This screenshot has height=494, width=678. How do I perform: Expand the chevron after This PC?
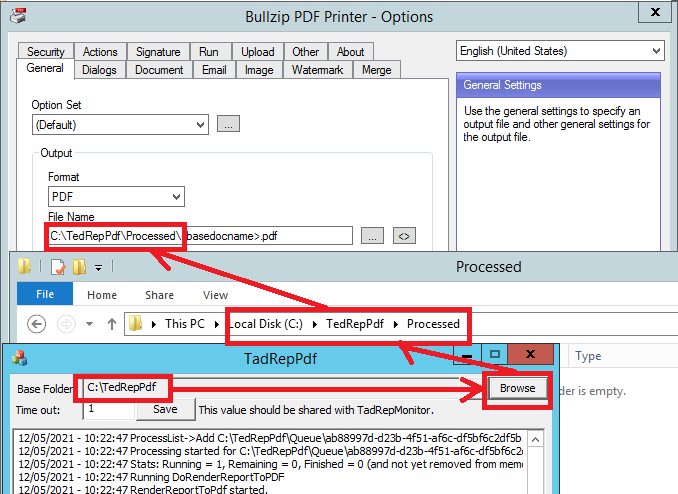(x=217, y=324)
